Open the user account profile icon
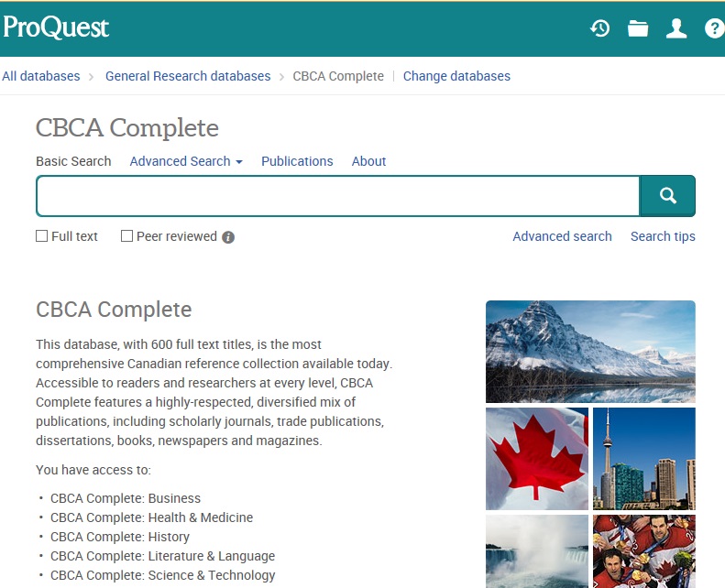 [676, 28]
